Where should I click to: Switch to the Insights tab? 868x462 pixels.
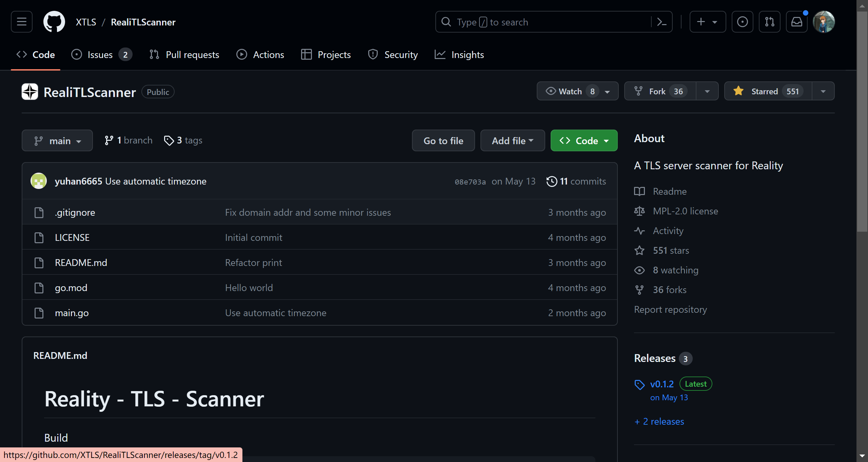click(459, 55)
